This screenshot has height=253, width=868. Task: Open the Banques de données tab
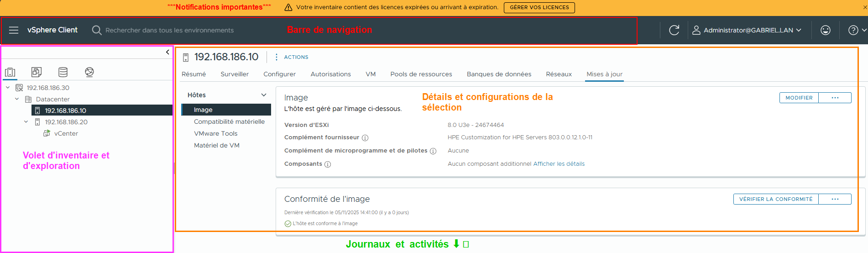(x=499, y=74)
